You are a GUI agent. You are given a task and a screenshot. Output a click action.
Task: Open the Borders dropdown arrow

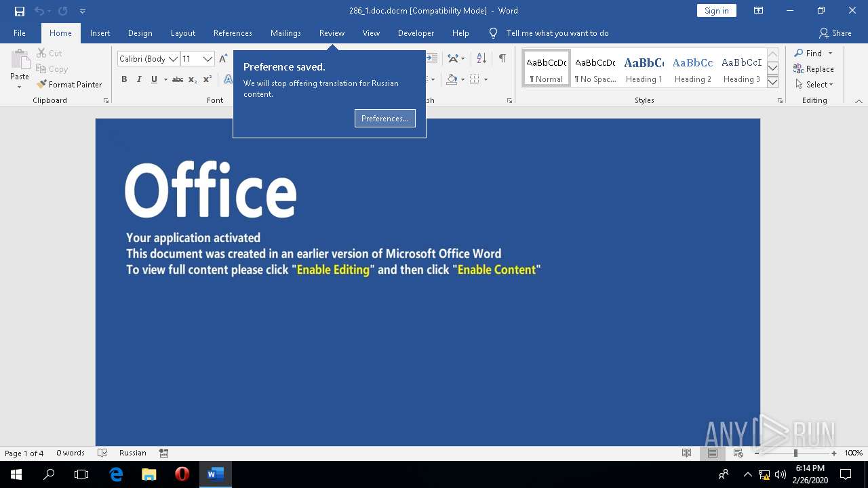point(486,79)
